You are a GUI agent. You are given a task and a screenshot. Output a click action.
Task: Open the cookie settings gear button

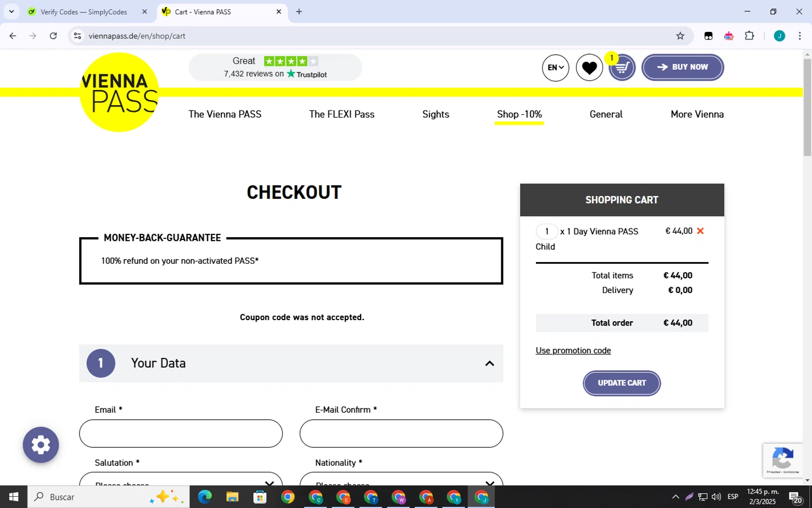point(41,445)
